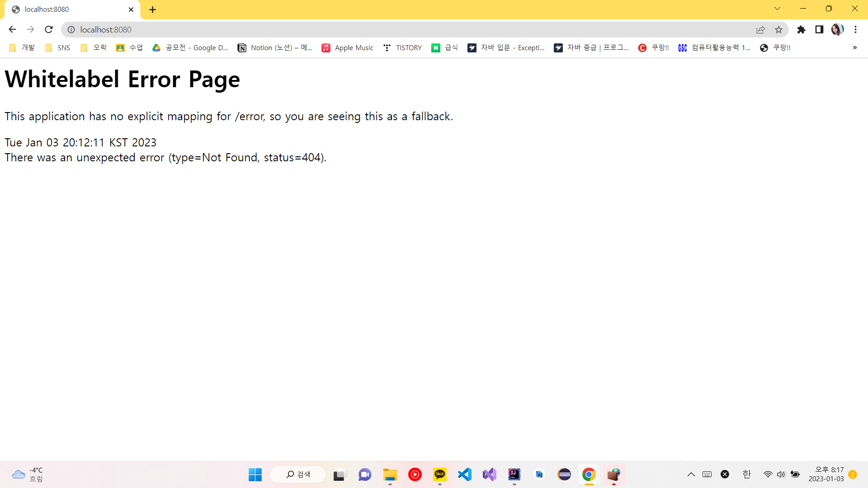Open Chrome profile avatar
Viewport: 868px width, 488px height.
coord(837,29)
